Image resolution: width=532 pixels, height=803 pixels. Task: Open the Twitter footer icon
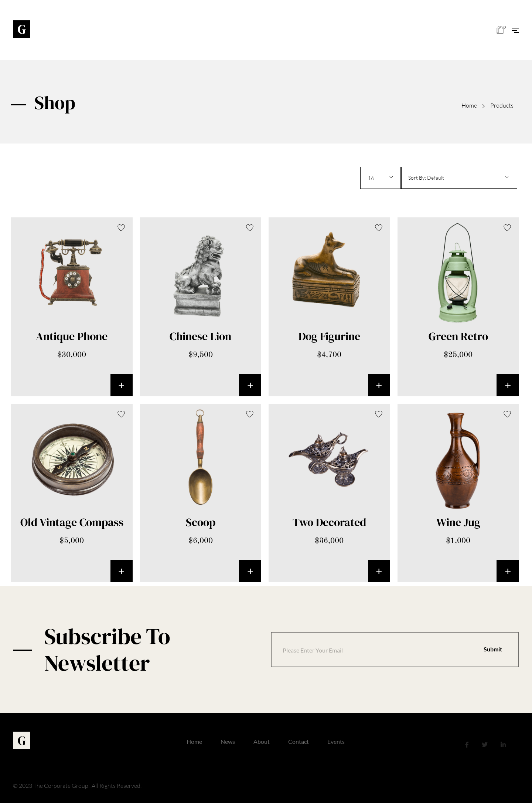point(485,744)
